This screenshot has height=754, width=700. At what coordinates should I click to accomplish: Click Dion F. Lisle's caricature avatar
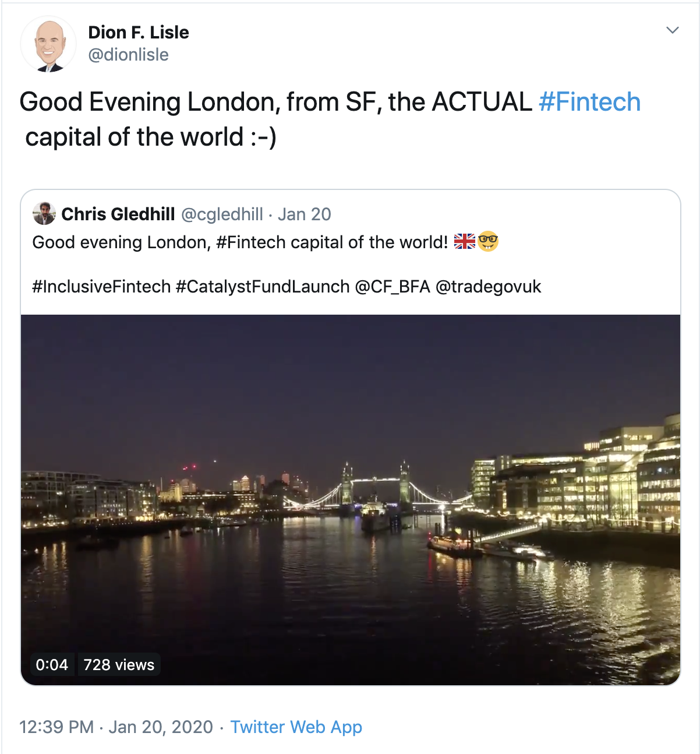(48, 45)
